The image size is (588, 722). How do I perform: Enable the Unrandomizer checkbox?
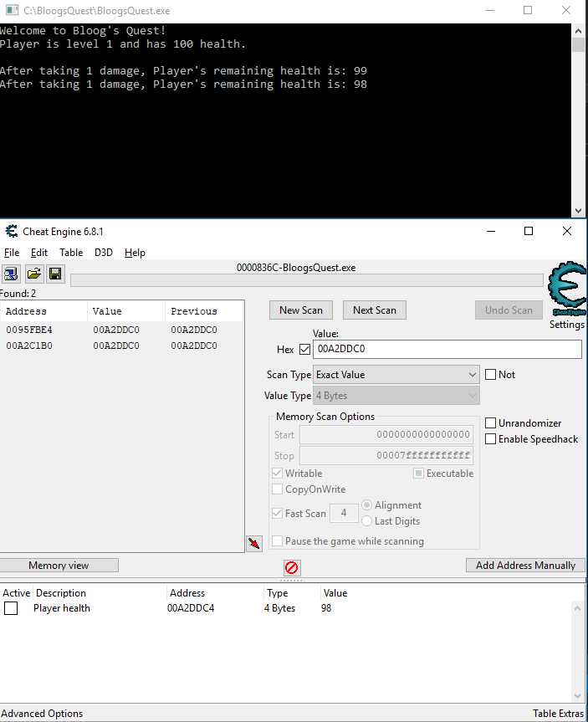[491, 423]
